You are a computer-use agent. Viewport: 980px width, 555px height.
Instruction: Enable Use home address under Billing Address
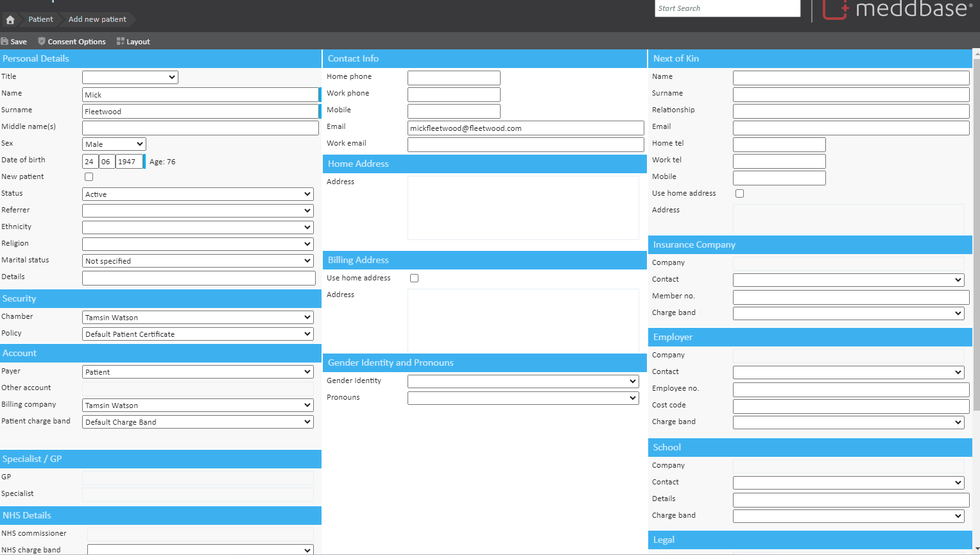click(x=414, y=278)
